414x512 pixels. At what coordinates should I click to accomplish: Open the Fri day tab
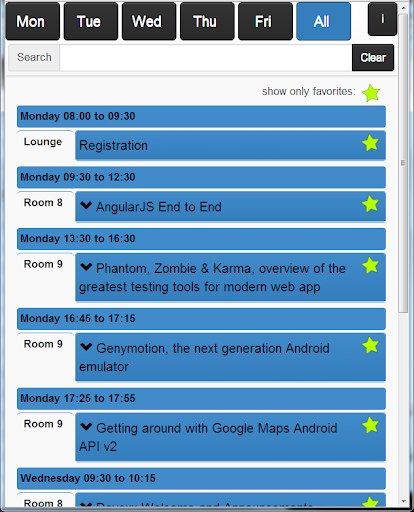pos(265,21)
